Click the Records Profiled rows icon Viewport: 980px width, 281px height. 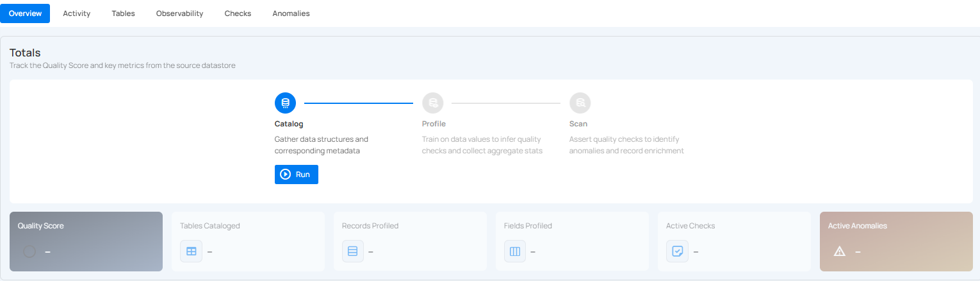pyautogui.click(x=352, y=251)
